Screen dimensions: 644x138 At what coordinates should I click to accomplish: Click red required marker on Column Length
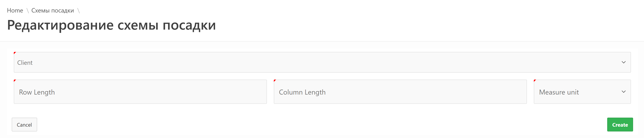[x=275, y=81]
